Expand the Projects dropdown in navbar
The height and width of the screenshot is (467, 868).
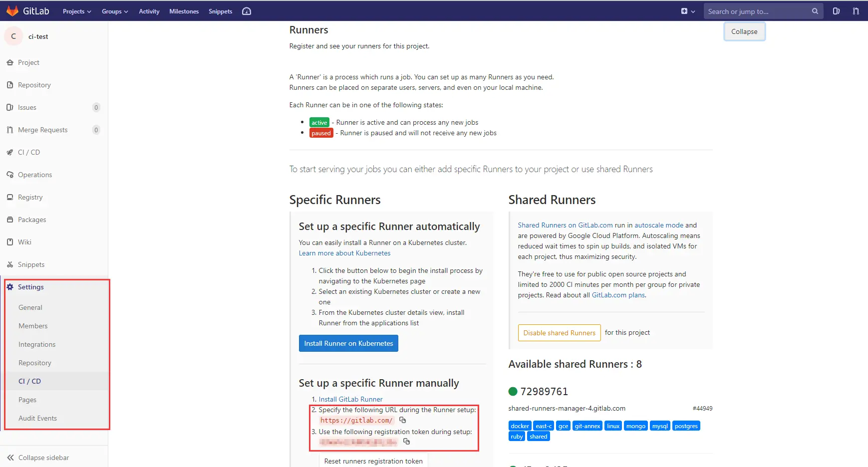77,11
